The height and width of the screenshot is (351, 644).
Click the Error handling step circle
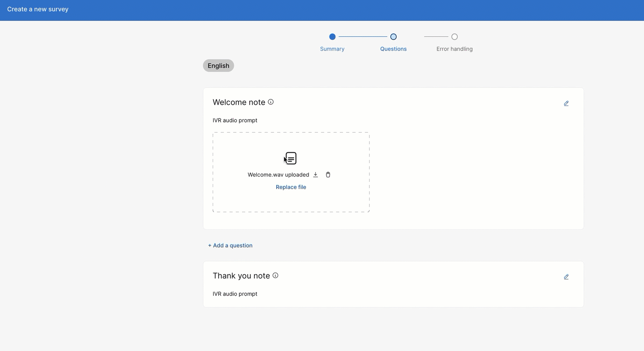click(x=454, y=37)
